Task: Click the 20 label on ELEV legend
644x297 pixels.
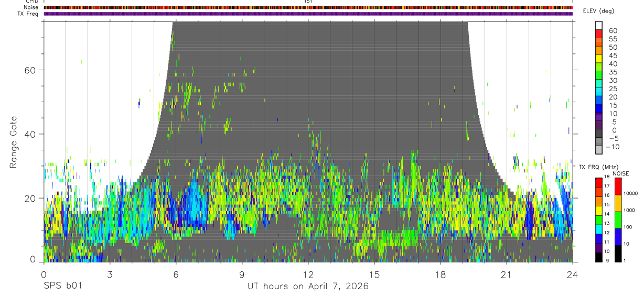Action: pyautogui.click(x=613, y=97)
